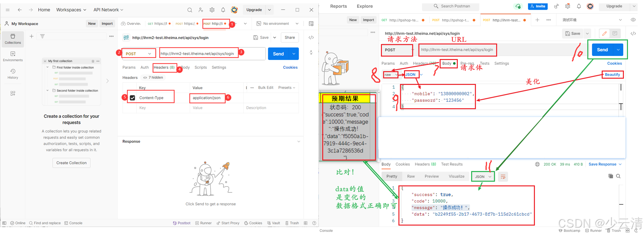Expand the API Network menu
The image size is (644, 234).
tap(108, 10)
